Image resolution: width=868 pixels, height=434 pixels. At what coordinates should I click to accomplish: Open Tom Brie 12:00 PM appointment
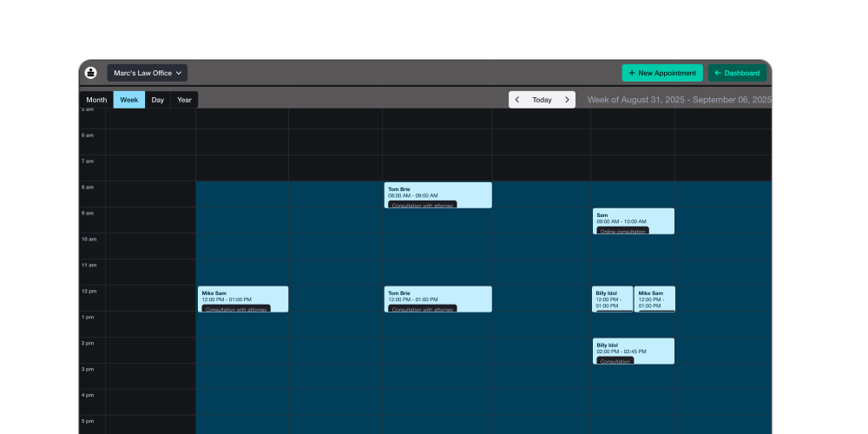tap(437, 297)
